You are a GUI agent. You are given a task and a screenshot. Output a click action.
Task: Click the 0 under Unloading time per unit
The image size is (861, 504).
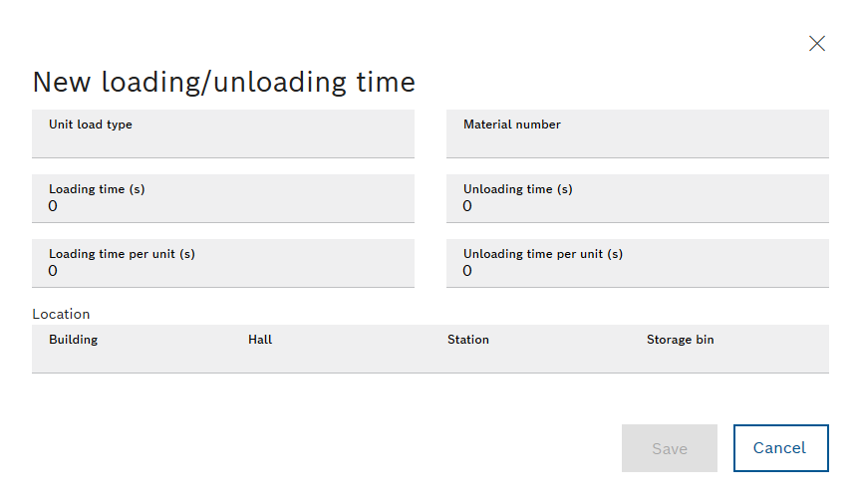click(467, 271)
